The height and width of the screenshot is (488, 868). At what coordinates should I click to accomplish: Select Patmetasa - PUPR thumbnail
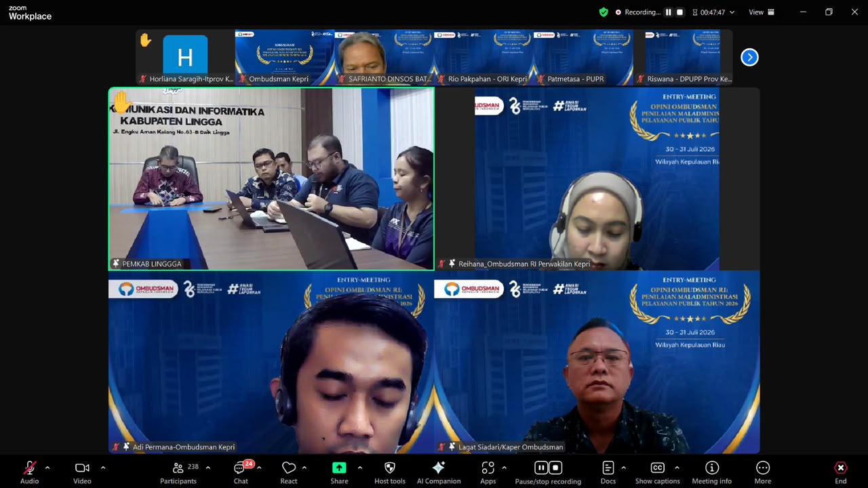pos(584,58)
